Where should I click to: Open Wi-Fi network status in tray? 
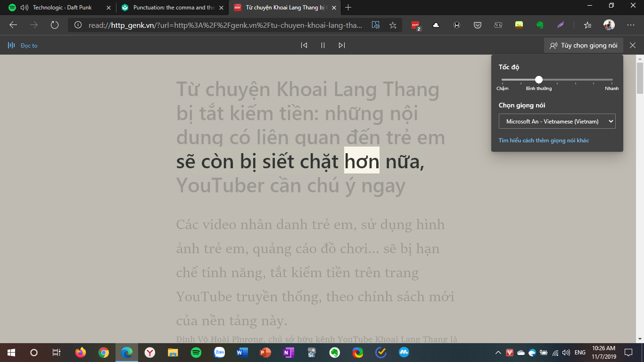[555, 353]
